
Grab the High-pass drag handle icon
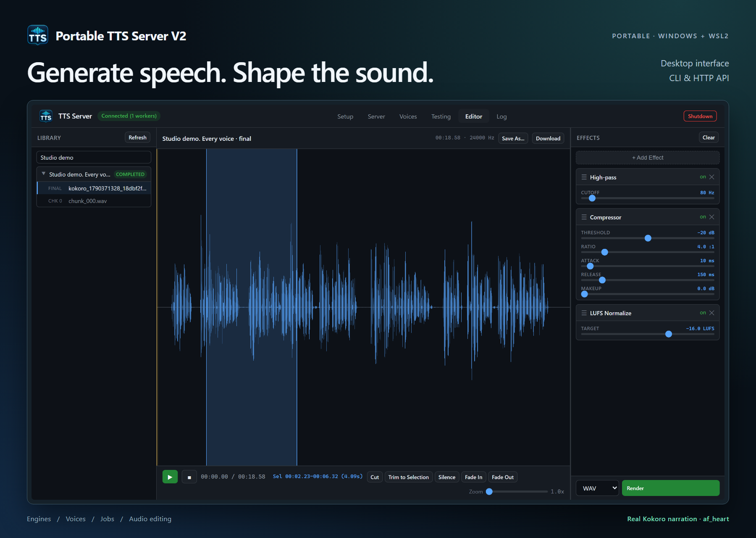[584, 177]
